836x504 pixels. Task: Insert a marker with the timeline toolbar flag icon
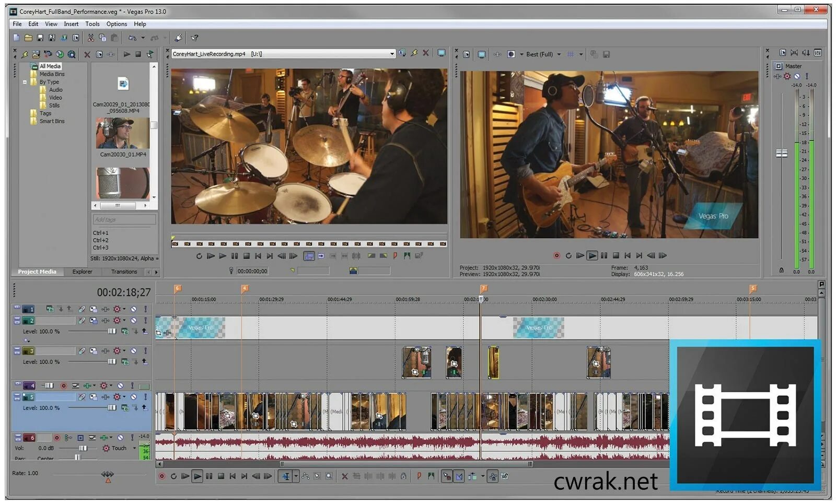[x=419, y=476]
